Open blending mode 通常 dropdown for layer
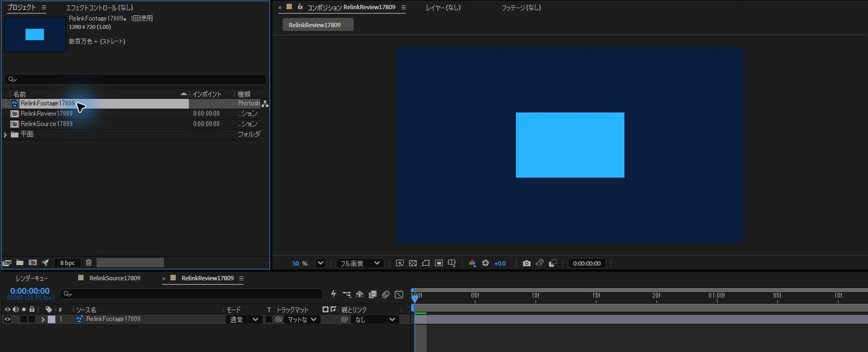Image resolution: width=868 pixels, height=352 pixels. tap(244, 319)
